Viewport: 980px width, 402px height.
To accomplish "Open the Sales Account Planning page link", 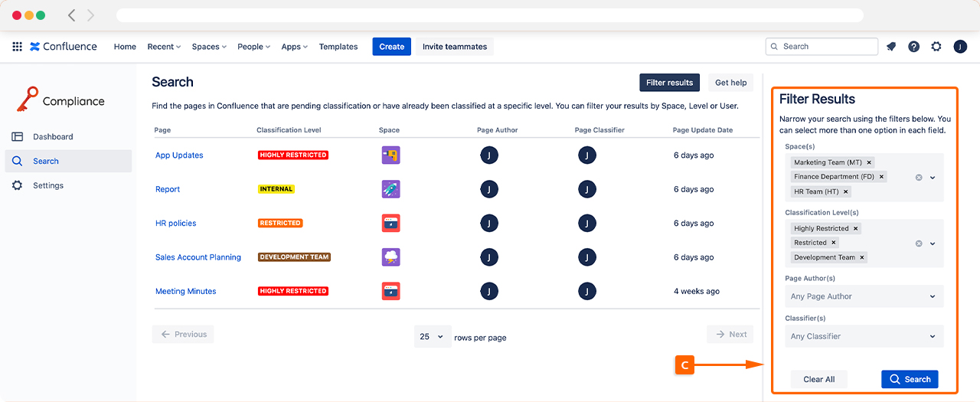I will 198,257.
